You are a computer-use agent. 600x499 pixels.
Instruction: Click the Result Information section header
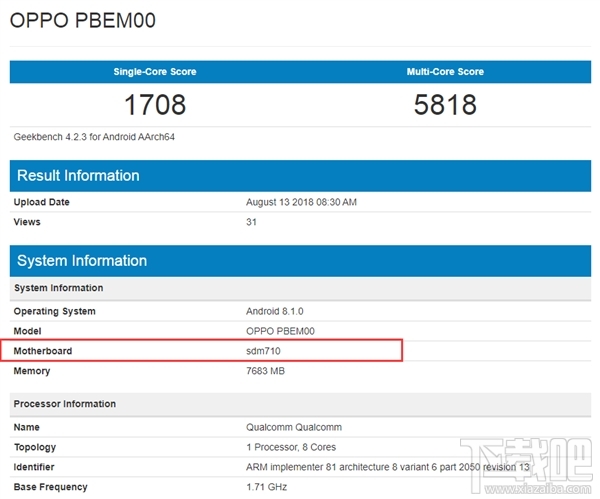300,176
